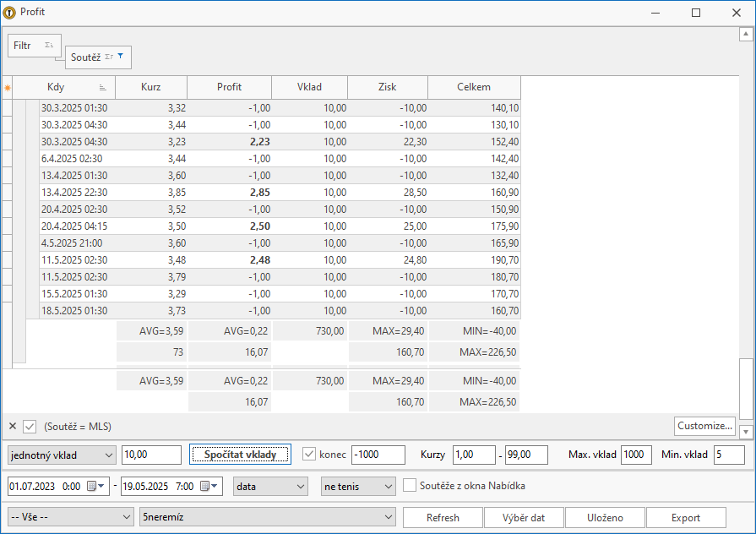756x534 pixels.
Task: Click the Uloženo button
Action: pos(605,518)
